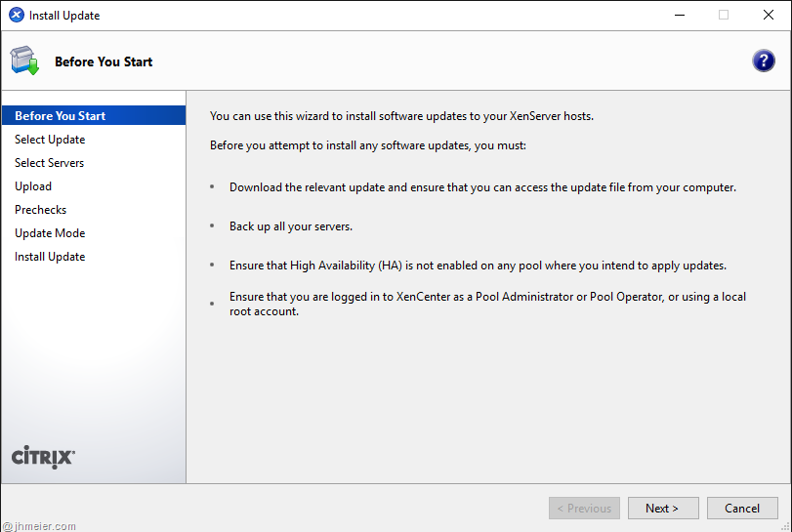Screen dimensions: 792x532
Task: Switch to the Upload step
Action: [33, 186]
